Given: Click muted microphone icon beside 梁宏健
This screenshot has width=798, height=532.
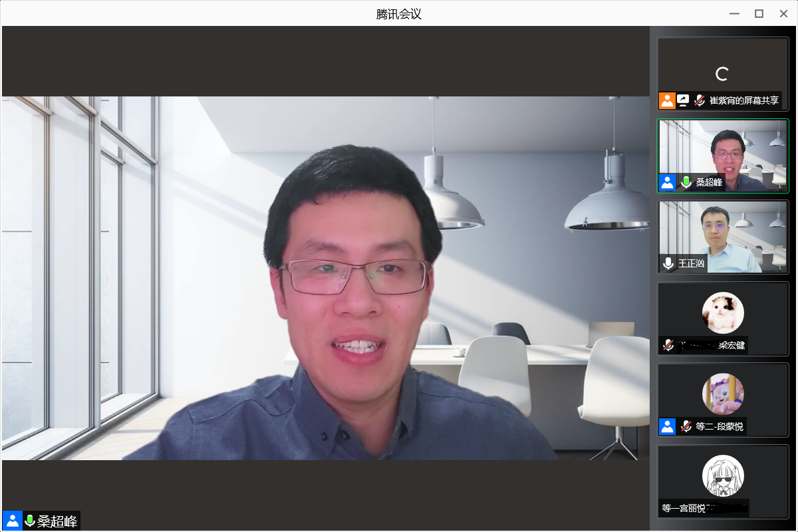Looking at the screenshot, I should click(668, 345).
